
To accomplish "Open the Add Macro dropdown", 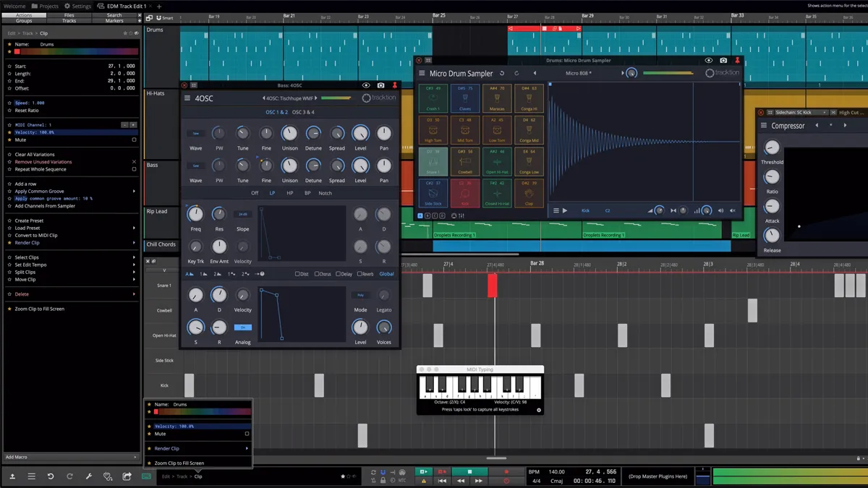I will point(70,457).
